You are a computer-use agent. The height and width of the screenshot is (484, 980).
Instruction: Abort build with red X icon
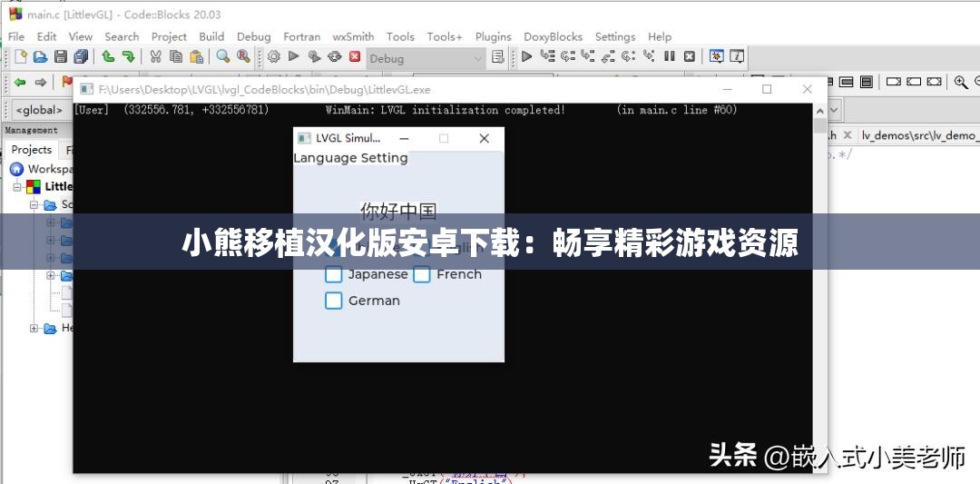pos(355,57)
